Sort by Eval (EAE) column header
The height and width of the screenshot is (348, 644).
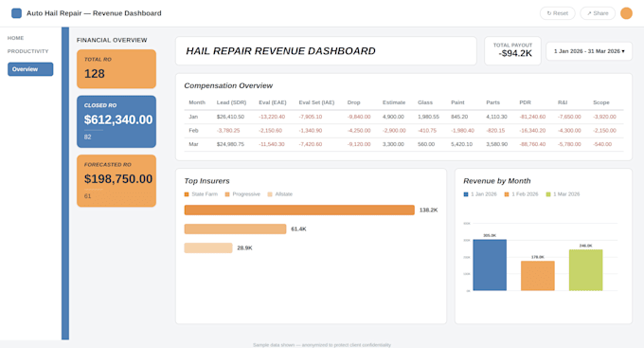[x=273, y=102]
